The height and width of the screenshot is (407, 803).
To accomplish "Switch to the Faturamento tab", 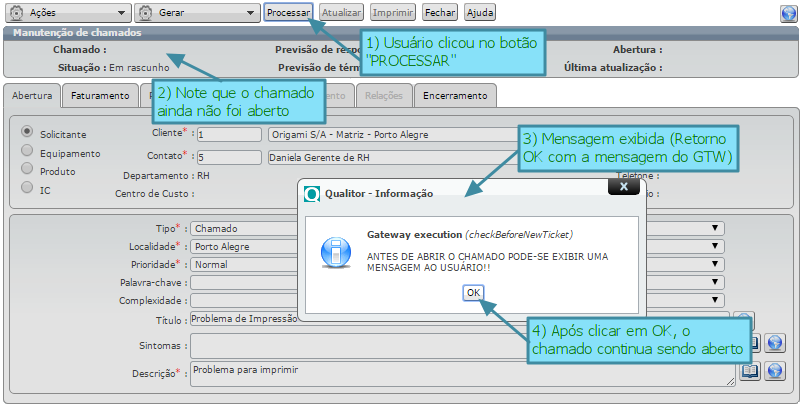I will tap(99, 96).
